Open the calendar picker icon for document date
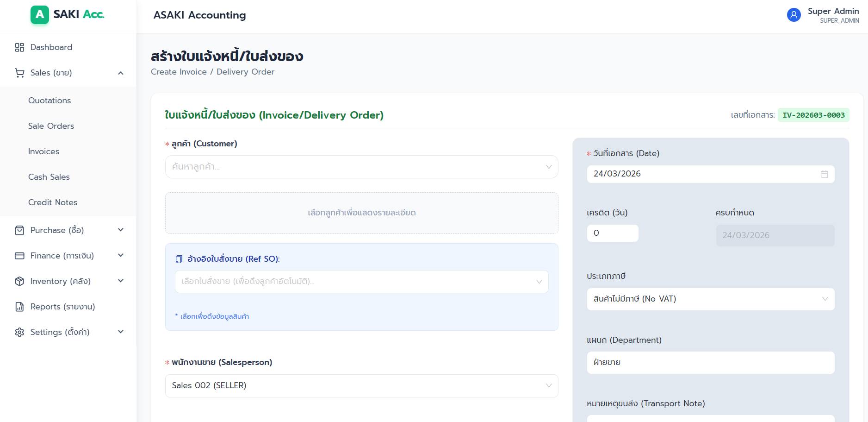 click(824, 174)
